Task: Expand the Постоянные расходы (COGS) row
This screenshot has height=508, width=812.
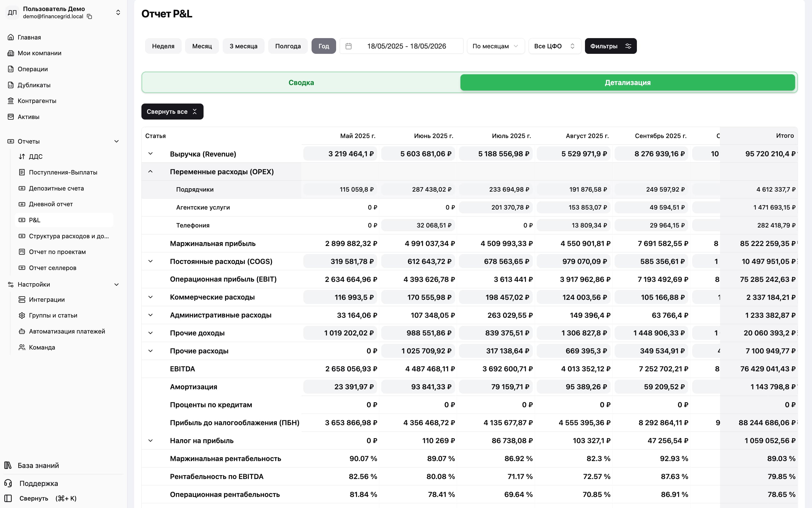Action: point(151,261)
